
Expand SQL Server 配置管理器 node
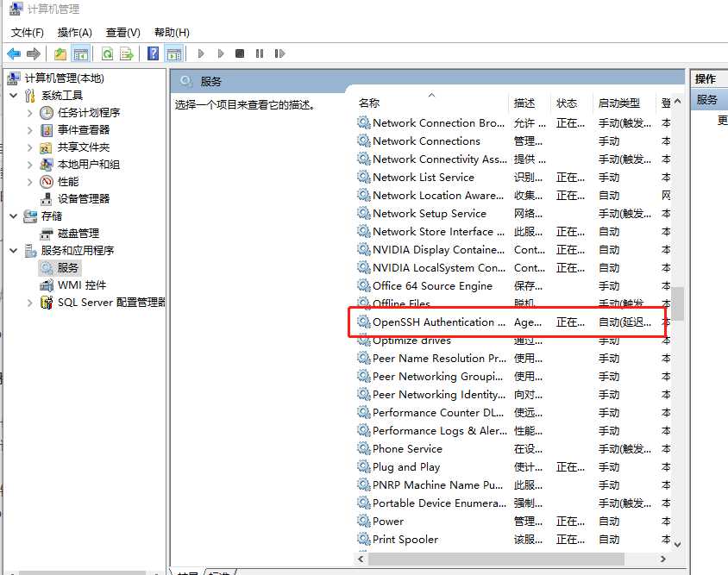point(30,303)
